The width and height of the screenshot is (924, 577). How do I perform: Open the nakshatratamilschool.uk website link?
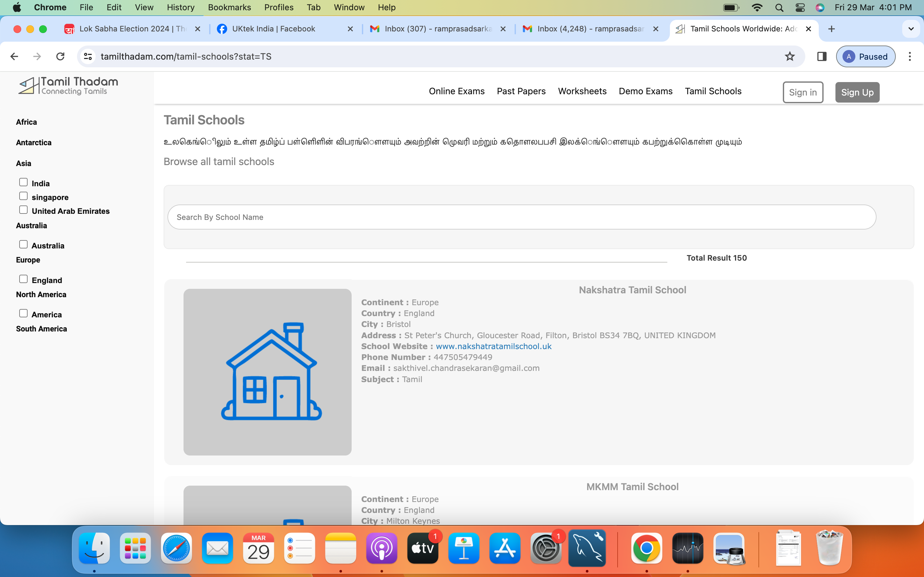pos(493,346)
